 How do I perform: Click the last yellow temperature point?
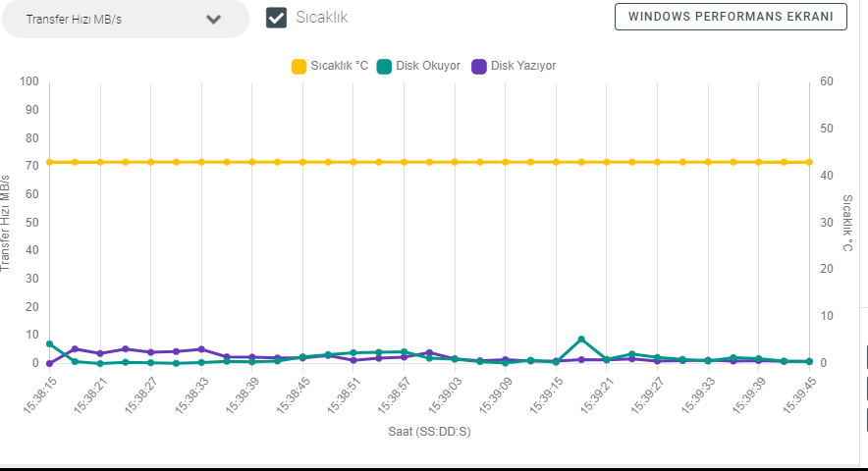(809, 162)
